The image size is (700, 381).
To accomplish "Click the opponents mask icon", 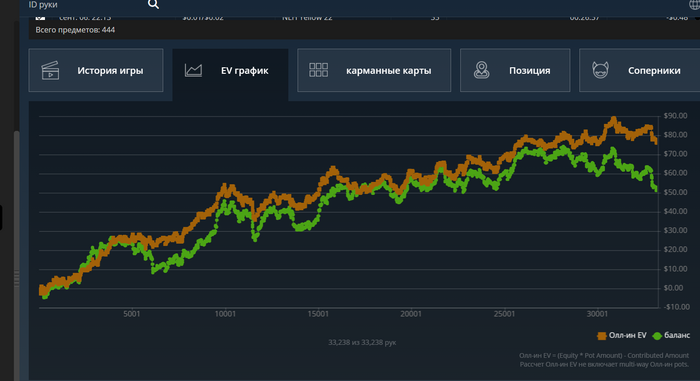I will point(600,70).
